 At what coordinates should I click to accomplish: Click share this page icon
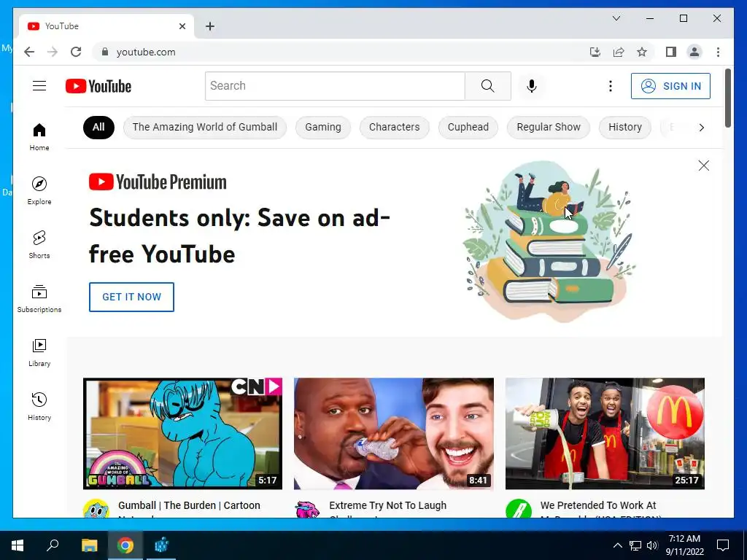click(x=619, y=52)
